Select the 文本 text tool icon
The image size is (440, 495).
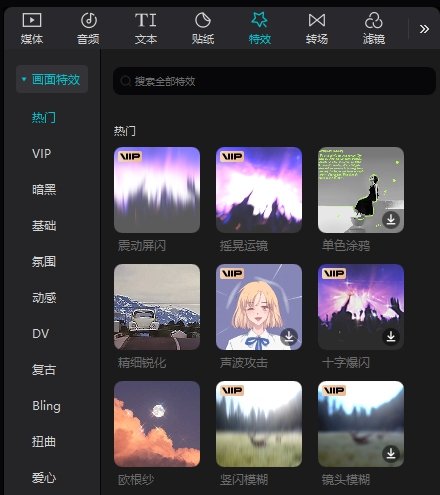(146, 20)
